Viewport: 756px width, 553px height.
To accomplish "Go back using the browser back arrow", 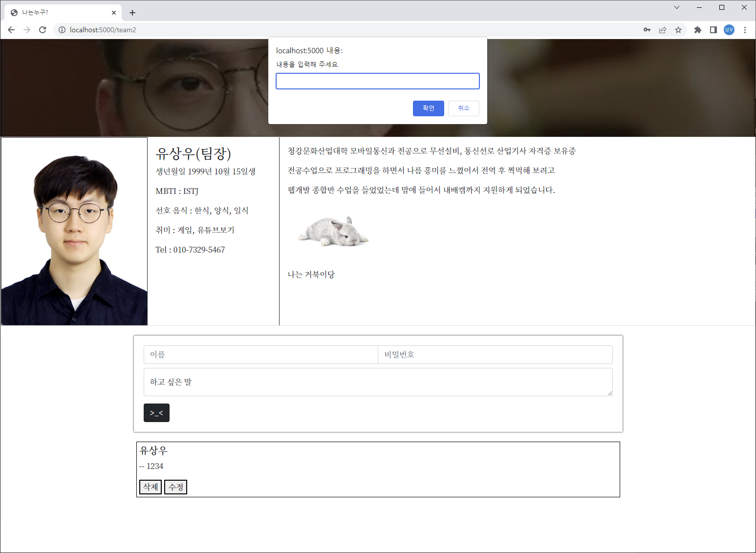I will (x=11, y=30).
